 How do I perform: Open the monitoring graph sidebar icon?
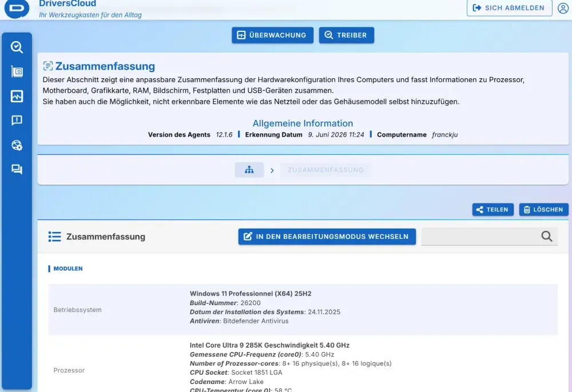coord(17,96)
